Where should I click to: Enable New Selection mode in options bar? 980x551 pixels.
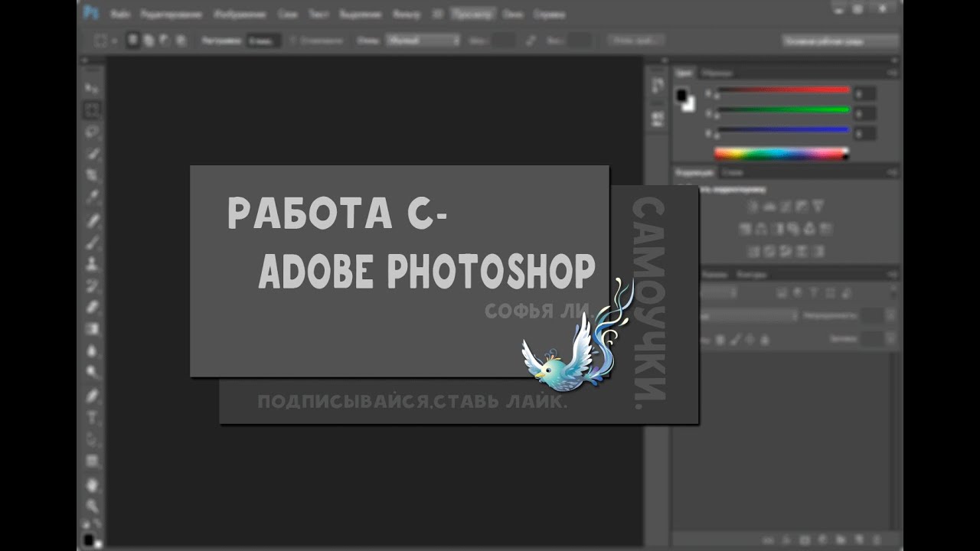click(133, 40)
